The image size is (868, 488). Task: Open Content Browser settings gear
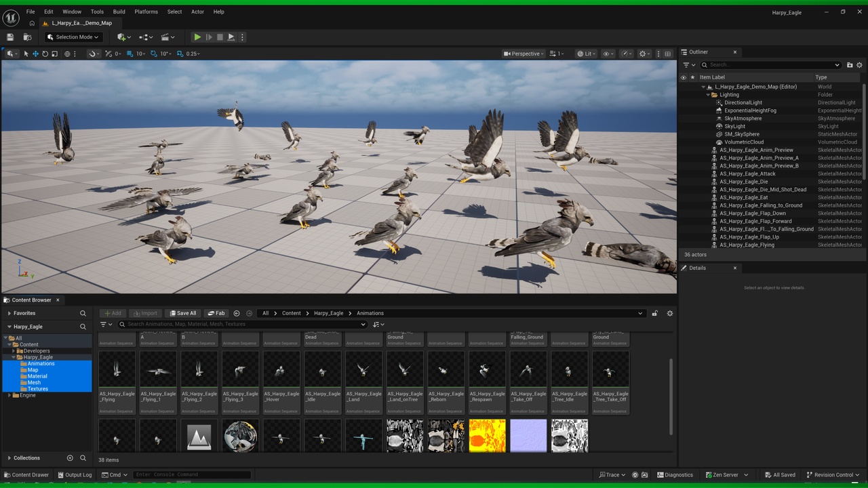pyautogui.click(x=670, y=313)
